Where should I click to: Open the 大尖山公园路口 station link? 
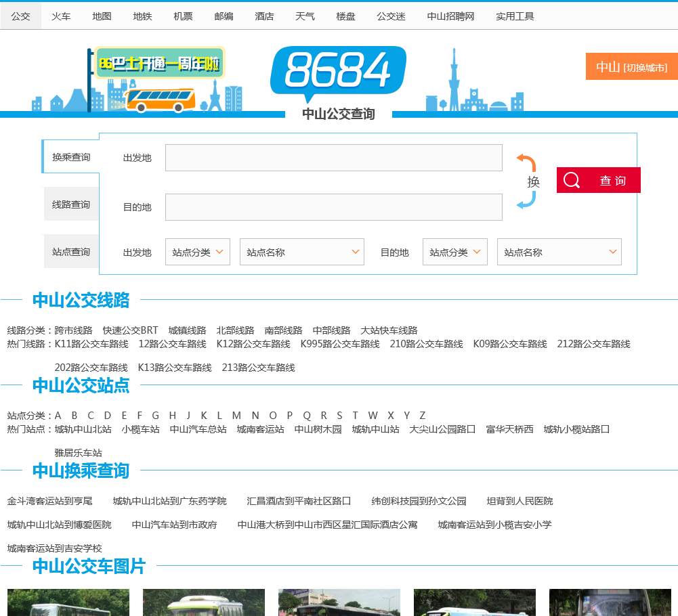(442, 429)
